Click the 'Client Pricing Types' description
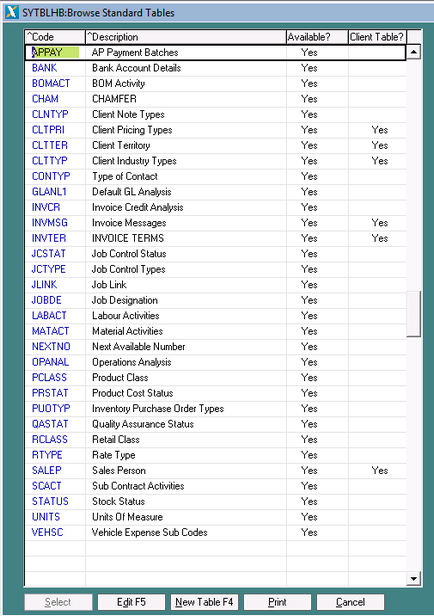Image resolution: width=434 pixels, height=616 pixels. pyautogui.click(x=132, y=130)
